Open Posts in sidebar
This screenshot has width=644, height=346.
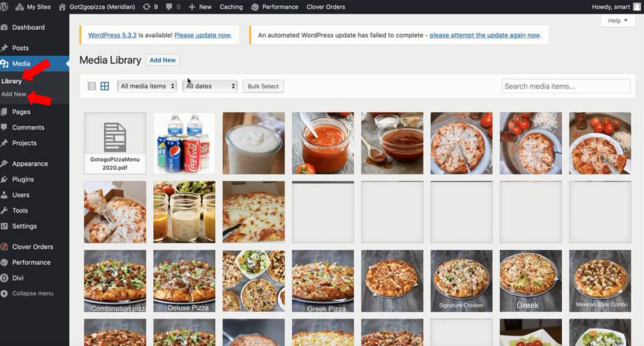20,48
